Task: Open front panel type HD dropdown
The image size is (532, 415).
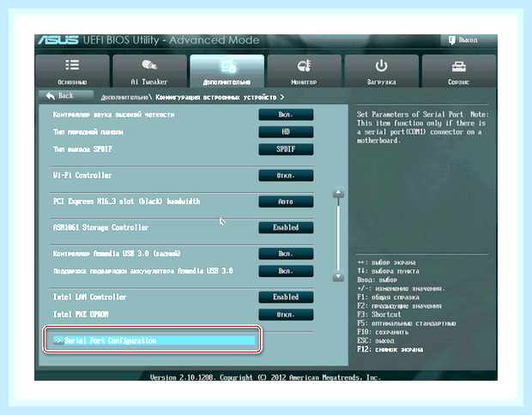Action: [286, 132]
